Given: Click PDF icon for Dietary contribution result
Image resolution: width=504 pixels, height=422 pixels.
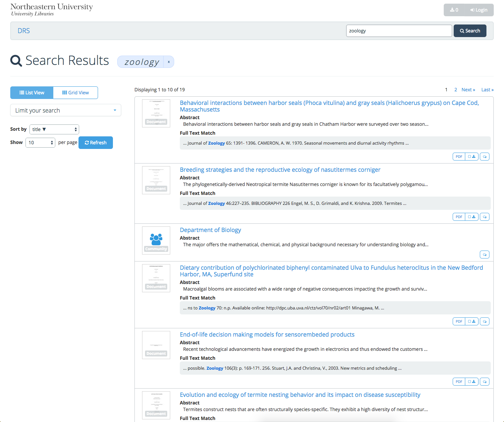Looking at the screenshot, I should pyautogui.click(x=459, y=321).
